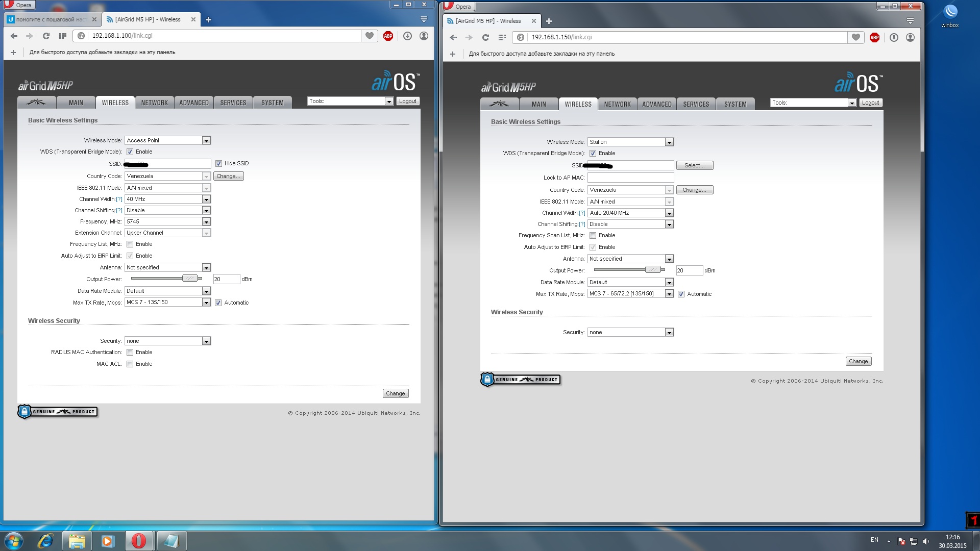
Task: Click the volume icon in system tray
Action: tap(926, 541)
